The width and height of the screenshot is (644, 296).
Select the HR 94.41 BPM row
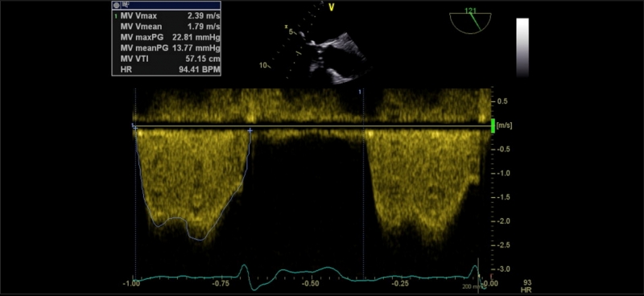coord(167,70)
